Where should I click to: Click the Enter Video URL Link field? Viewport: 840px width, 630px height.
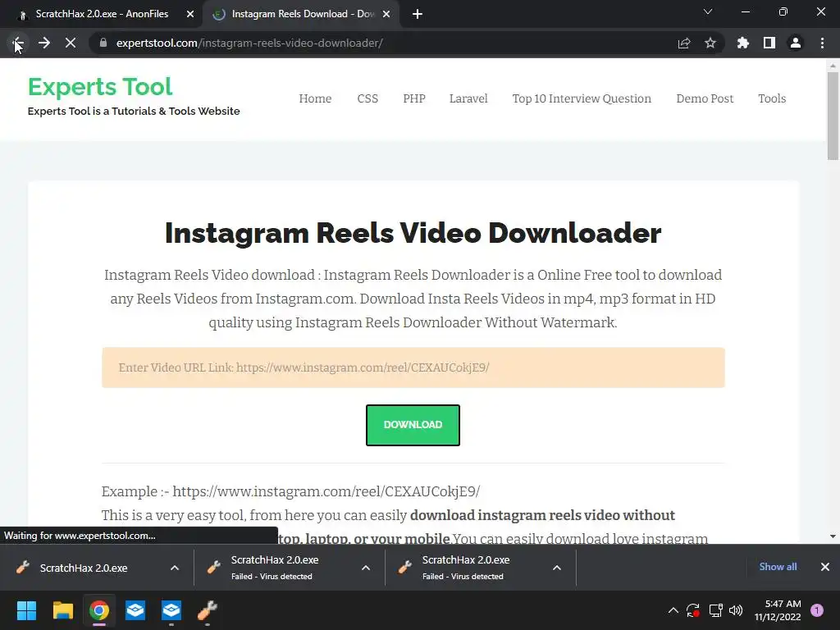(413, 367)
